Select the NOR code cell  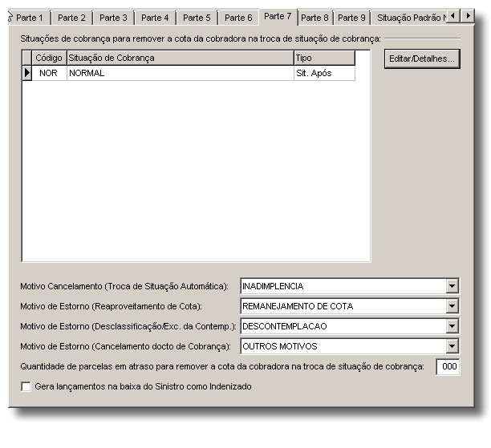[x=49, y=73]
